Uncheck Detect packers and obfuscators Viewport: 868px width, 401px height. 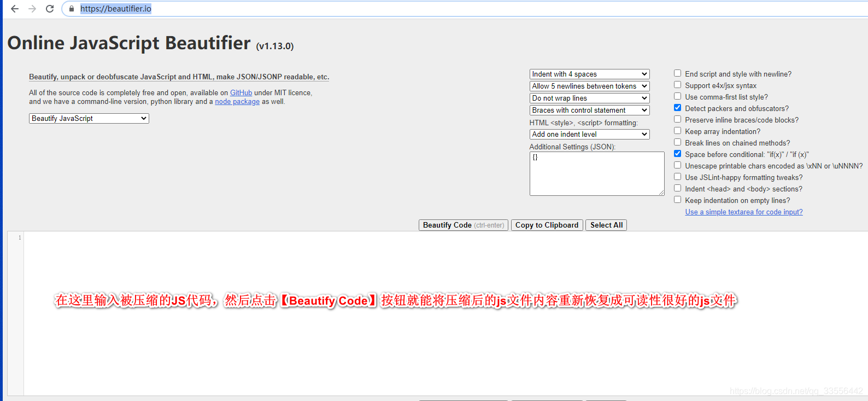(x=677, y=108)
